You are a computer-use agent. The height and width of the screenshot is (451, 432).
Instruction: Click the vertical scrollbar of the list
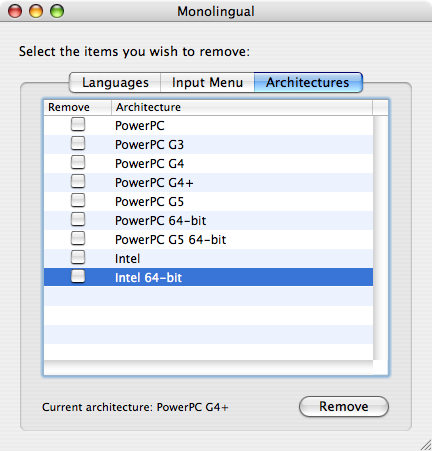pos(380,238)
